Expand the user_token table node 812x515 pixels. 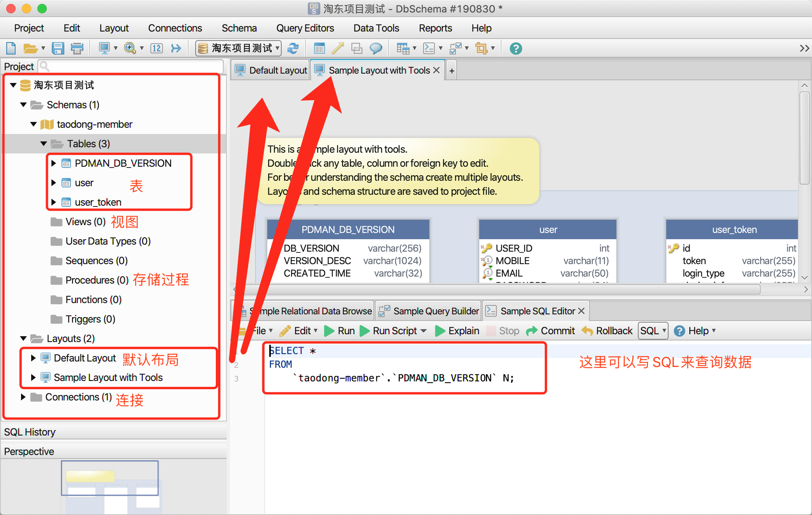coord(54,202)
